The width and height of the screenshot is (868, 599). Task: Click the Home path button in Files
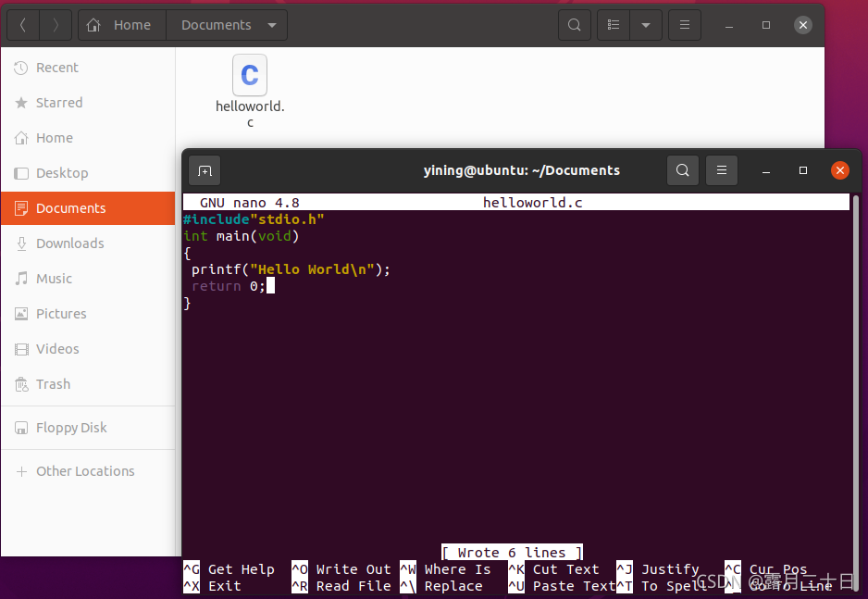tap(122, 25)
